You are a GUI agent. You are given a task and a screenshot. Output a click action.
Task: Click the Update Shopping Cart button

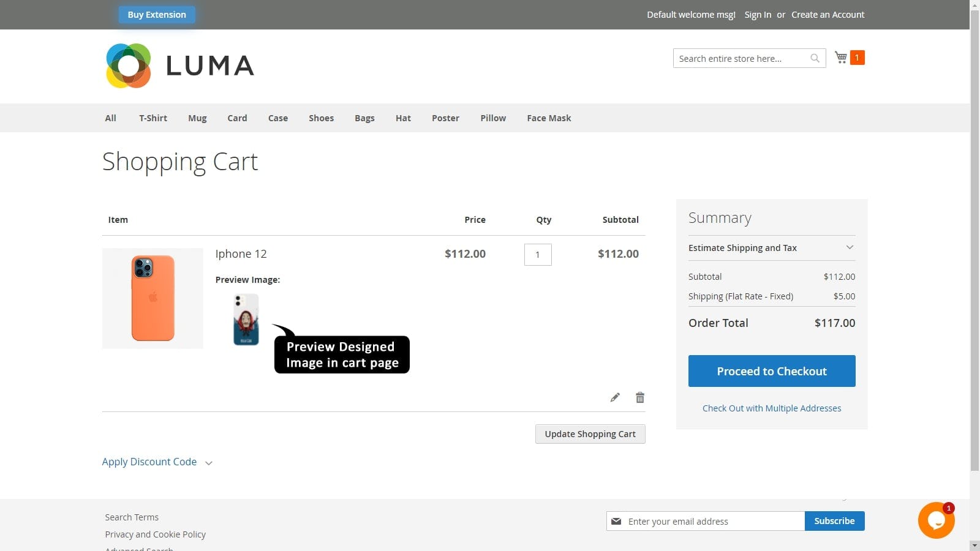click(590, 434)
